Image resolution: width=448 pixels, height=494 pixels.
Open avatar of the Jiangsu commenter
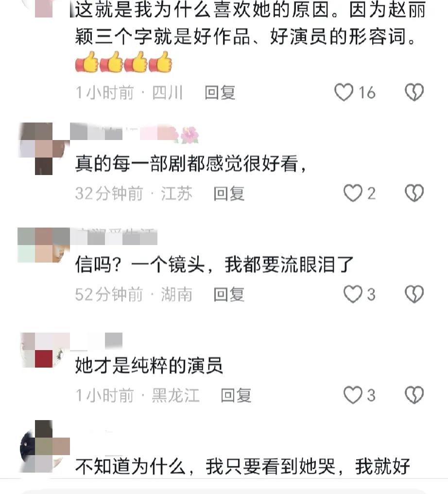[x=44, y=148]
